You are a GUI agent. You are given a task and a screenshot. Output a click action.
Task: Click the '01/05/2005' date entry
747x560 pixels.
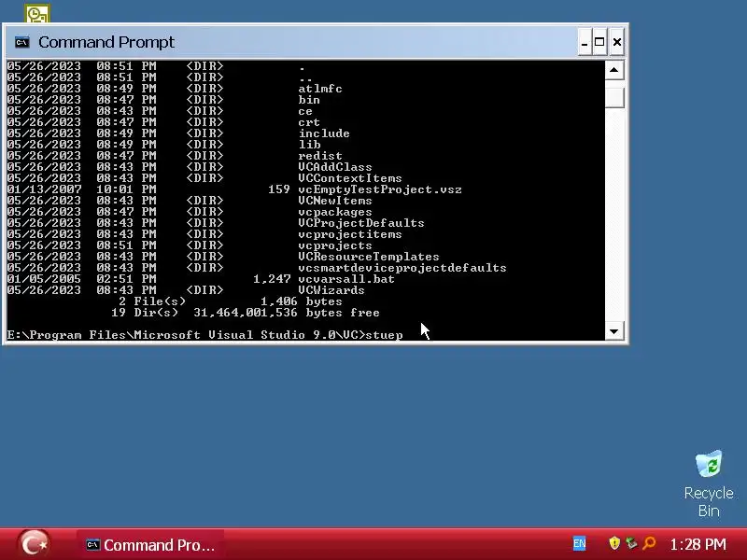click(44, 279)
